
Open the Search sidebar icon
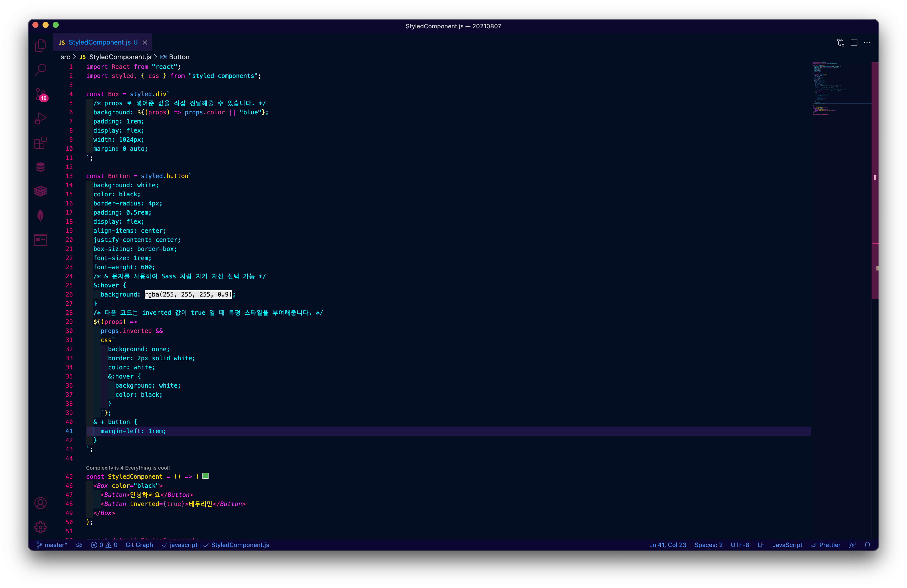(40, 69)
